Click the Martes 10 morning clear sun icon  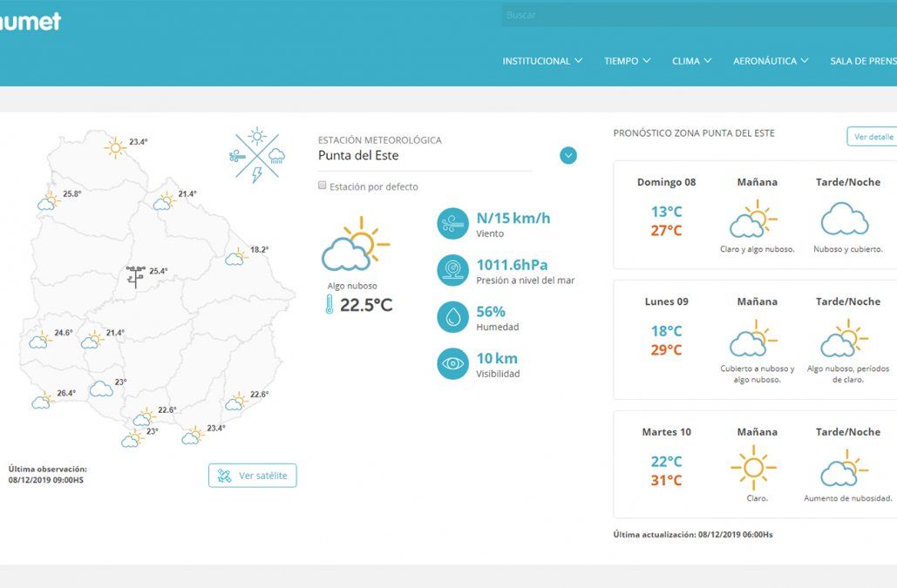pyautogui.click(x=753, y=468)
